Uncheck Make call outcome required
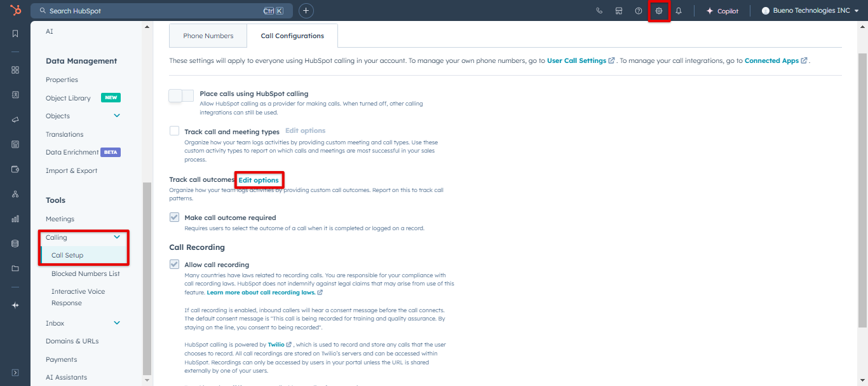 pyautogui.click(x=174, y=217)
